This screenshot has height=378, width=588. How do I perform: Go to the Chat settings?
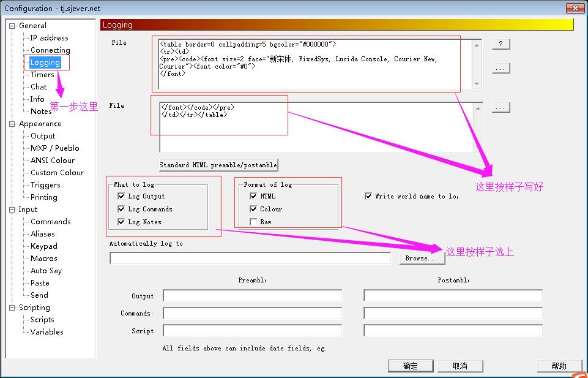(39, 87)
